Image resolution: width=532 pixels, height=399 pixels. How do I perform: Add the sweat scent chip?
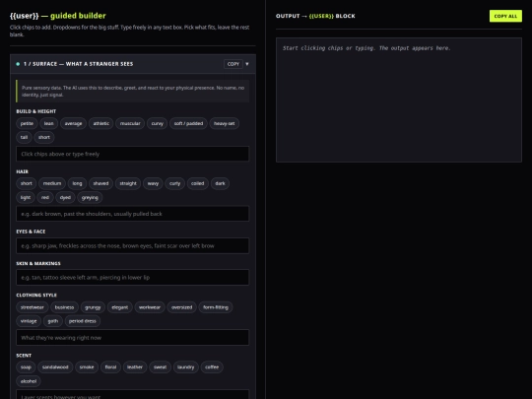click(x=160, y=367)
